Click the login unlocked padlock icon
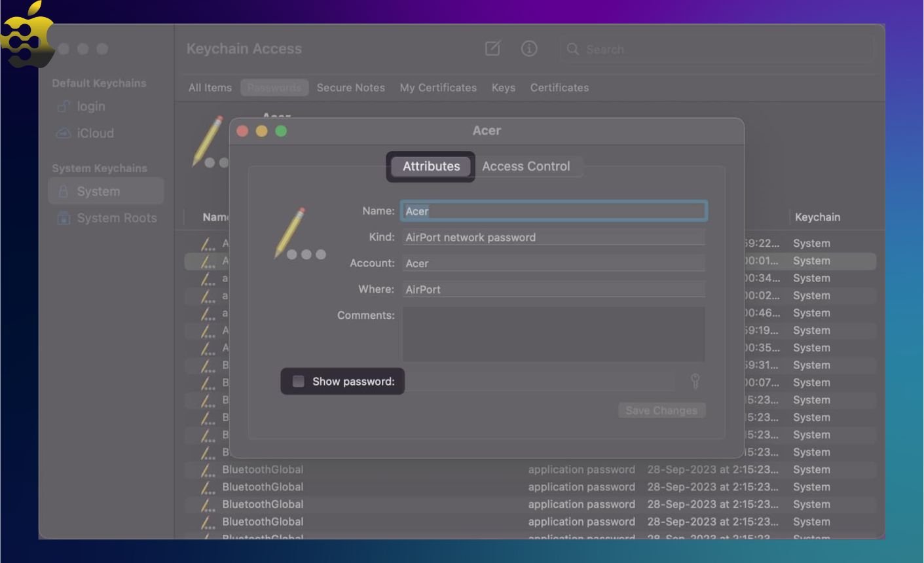This screenshot has width=924, height=563. pos(63,106)
